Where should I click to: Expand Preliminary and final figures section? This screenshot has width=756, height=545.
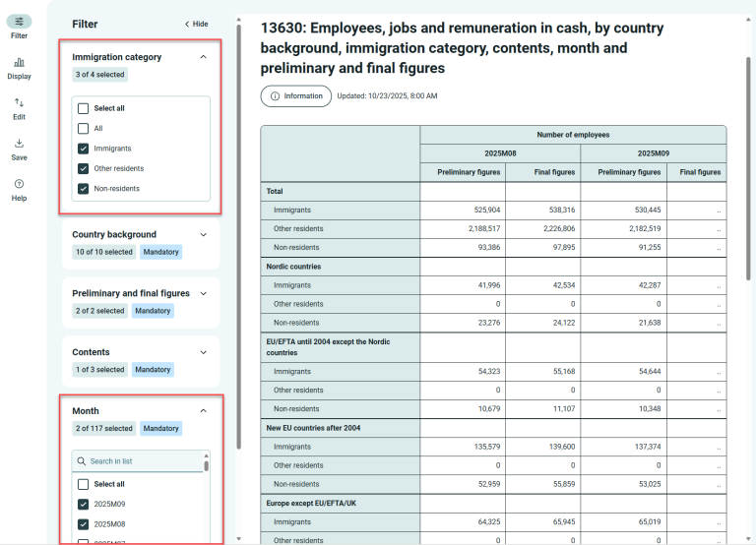pyautogui.click(x=204, y=293)
